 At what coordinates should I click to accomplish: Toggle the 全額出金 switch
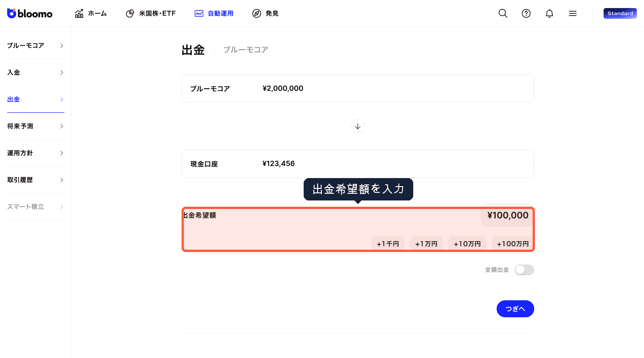click(x=524, y=270)
